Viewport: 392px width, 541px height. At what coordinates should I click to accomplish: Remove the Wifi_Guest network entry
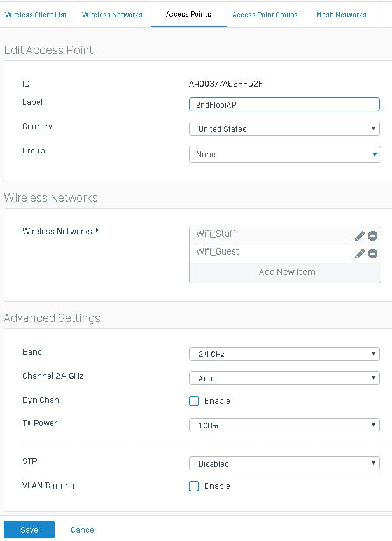(373, 254)
